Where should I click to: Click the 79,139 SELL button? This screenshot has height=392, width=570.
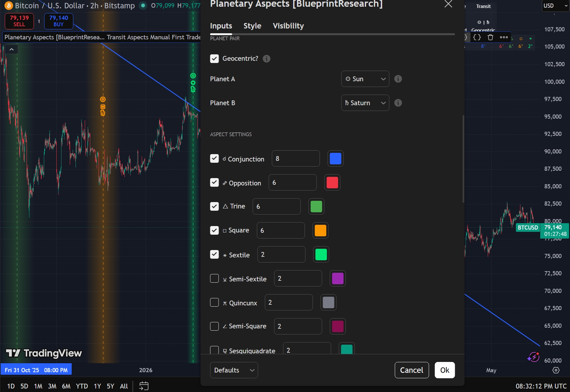pyautogui.click(x=19, y=21)
